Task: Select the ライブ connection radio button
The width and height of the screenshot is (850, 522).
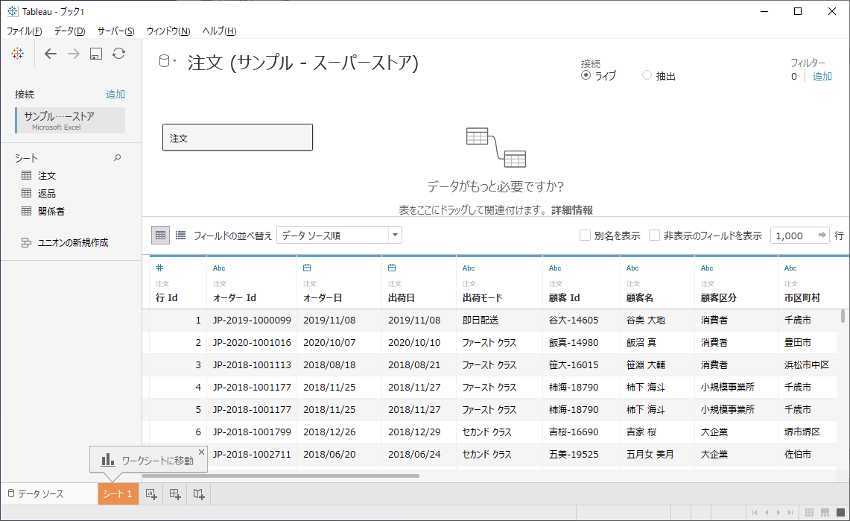Action: (x=585, y=76)
